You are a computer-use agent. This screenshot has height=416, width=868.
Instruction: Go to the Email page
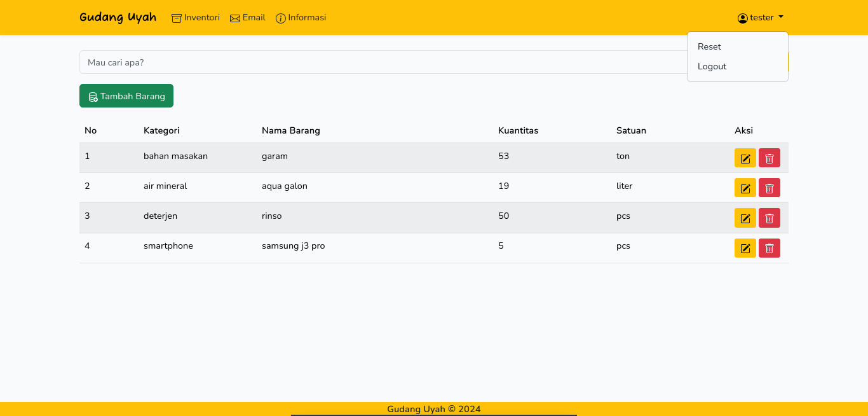248,18
